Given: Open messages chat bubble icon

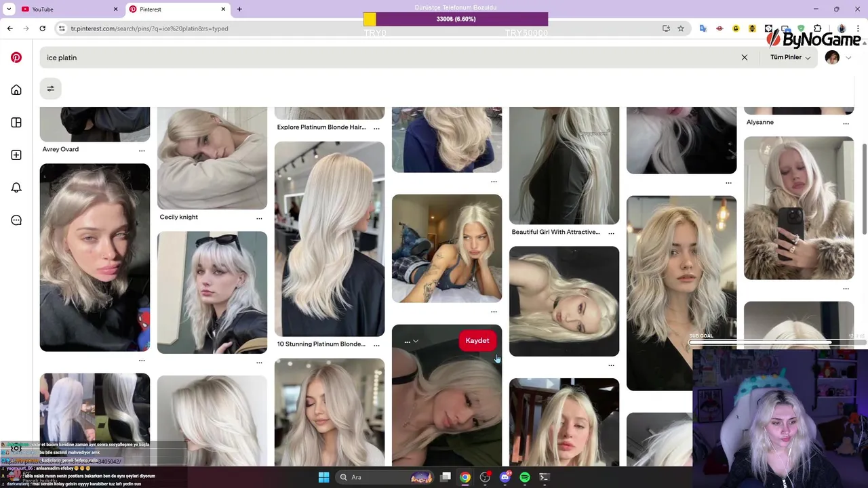Looking at the screenshot, I should 16,220.
